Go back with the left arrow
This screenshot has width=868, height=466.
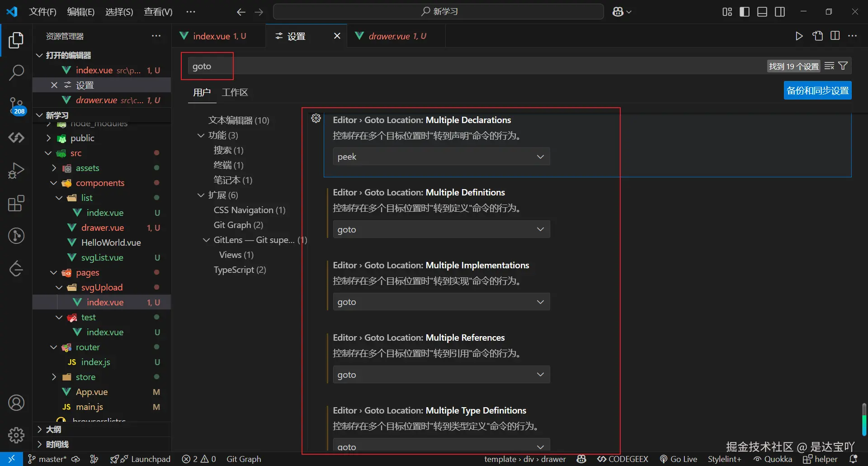241,12
